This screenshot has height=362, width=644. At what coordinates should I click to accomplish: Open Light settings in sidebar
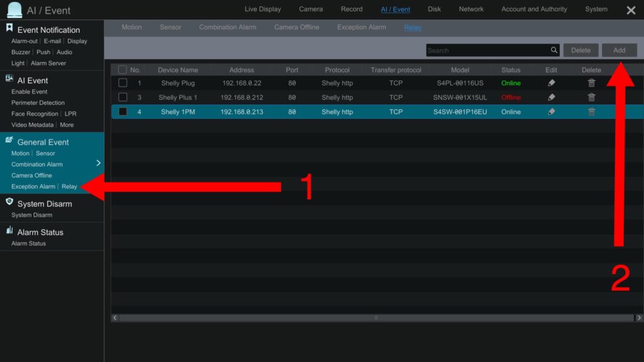click(18, 63)
